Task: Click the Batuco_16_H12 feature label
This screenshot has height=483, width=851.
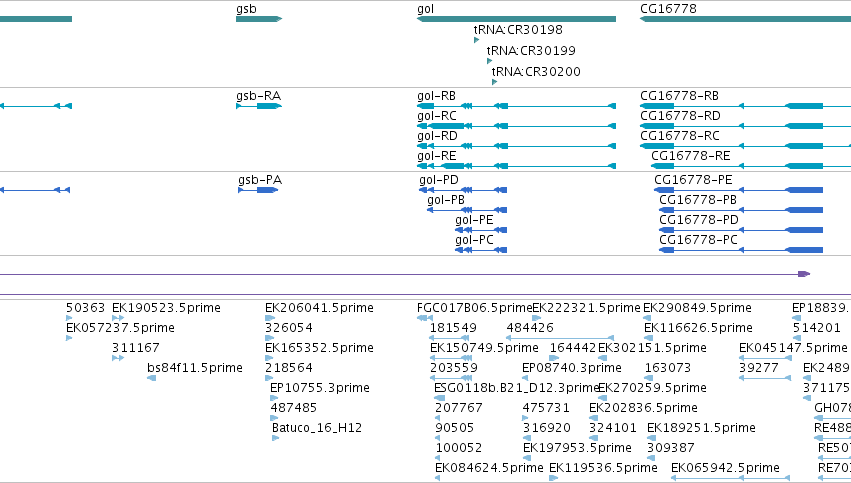Action: pyautogui.click(x=317, y=428)
